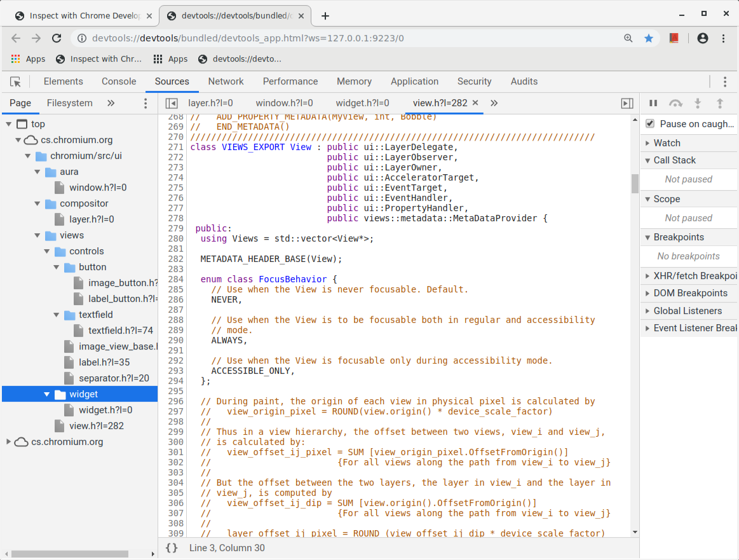Pause script execution button
The width and height of the screenshot is (739, 560).
(653, 103)
